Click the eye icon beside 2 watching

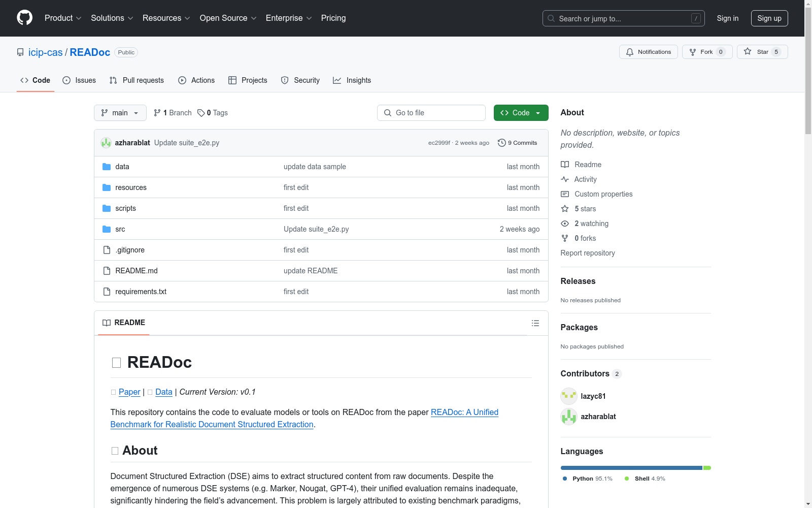click(565, 224)
